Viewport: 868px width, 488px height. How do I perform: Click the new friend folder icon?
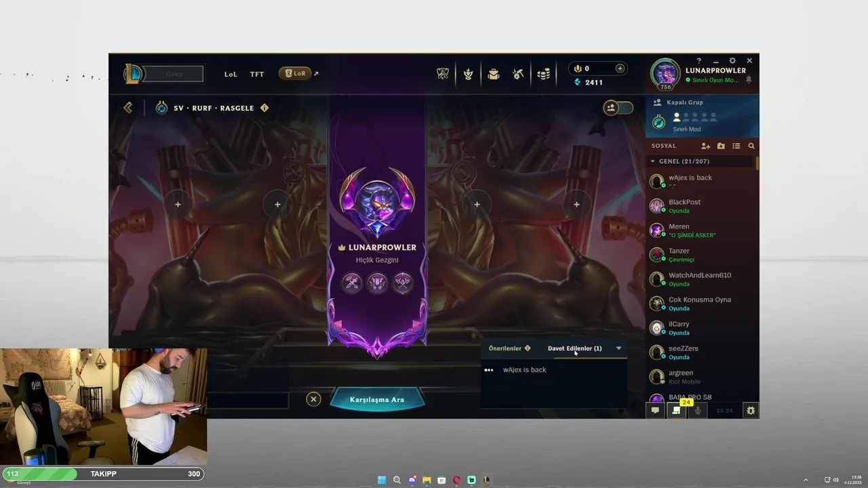tap(721, 146)
